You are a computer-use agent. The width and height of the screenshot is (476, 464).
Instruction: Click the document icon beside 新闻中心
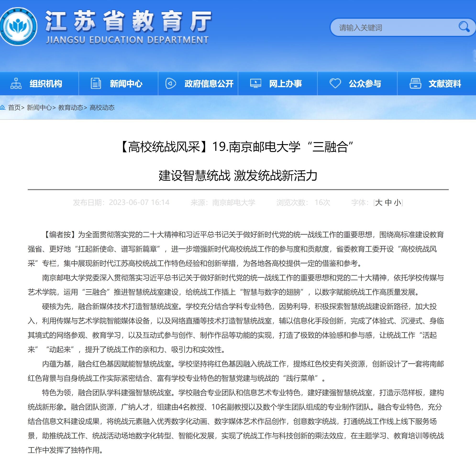coord(96,84)
